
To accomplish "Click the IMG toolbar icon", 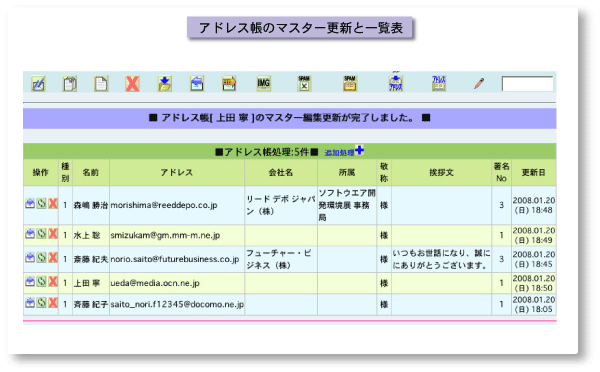I will point(264,83).
